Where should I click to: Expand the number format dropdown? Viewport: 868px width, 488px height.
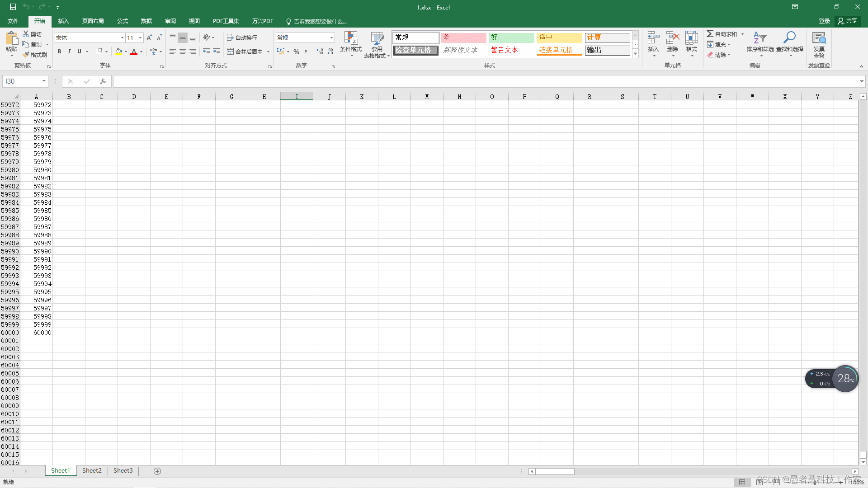point(331,37)
